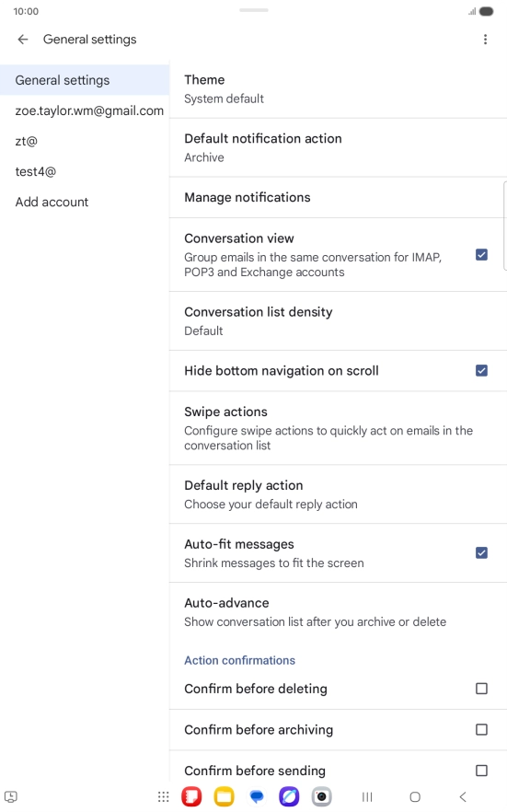Enable Confirm before sending checkbox
This screenshot has width=507, height=812.
tap(481, 770)
